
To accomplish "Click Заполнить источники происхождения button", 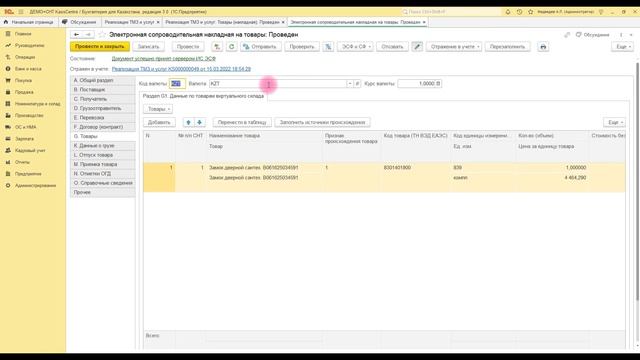I will point(322,122).
